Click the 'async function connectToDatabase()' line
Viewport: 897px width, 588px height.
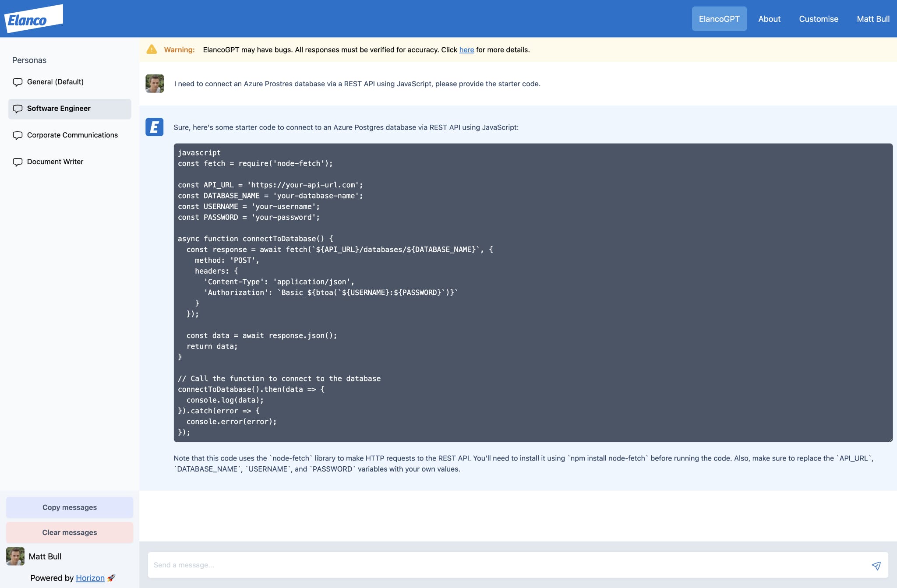[255, 239]
